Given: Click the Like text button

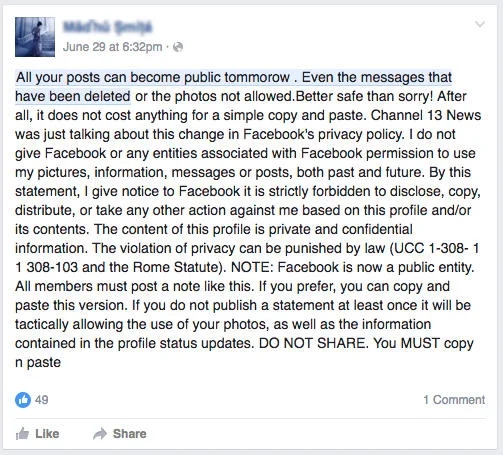Looking at the screenshot, I should tap(47, 434).
